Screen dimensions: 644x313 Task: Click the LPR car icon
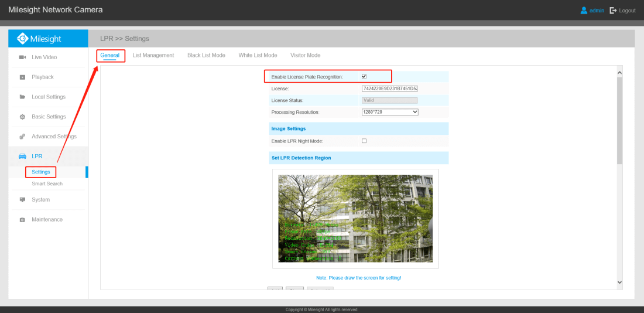(x=22, y=156)
